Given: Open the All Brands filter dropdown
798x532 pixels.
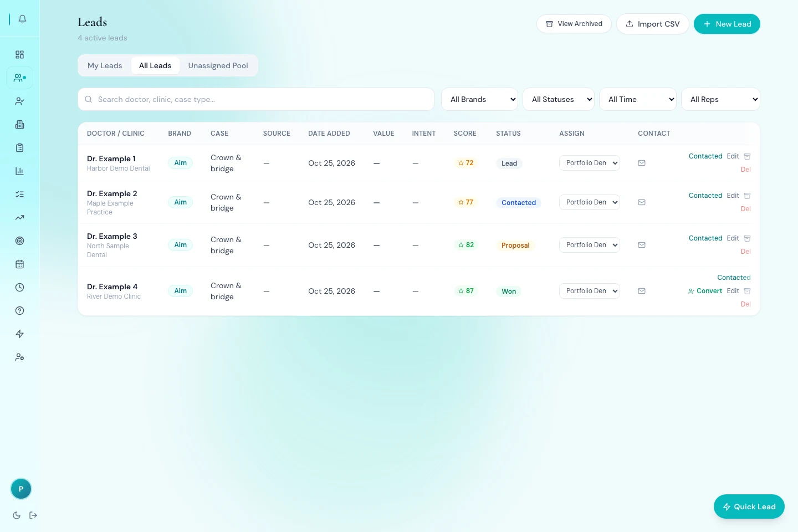Looking at the screenshot, I should (x=479, y=99).
